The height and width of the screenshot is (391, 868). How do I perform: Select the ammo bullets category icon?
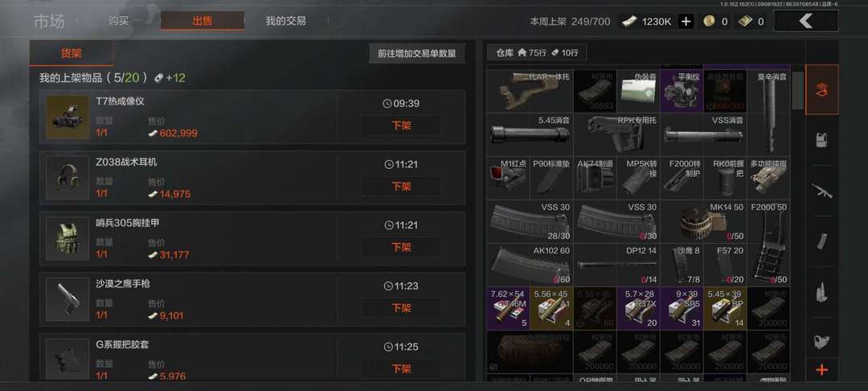point(821,292)
